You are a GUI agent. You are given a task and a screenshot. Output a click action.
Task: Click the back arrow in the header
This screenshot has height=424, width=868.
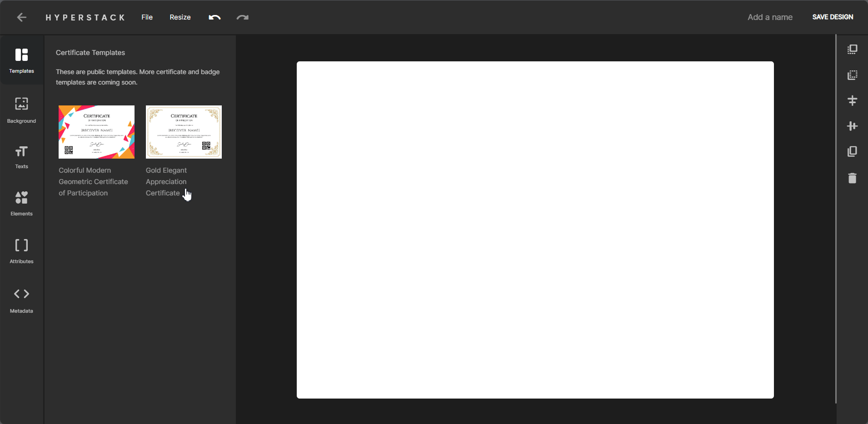tap(21, 17)
